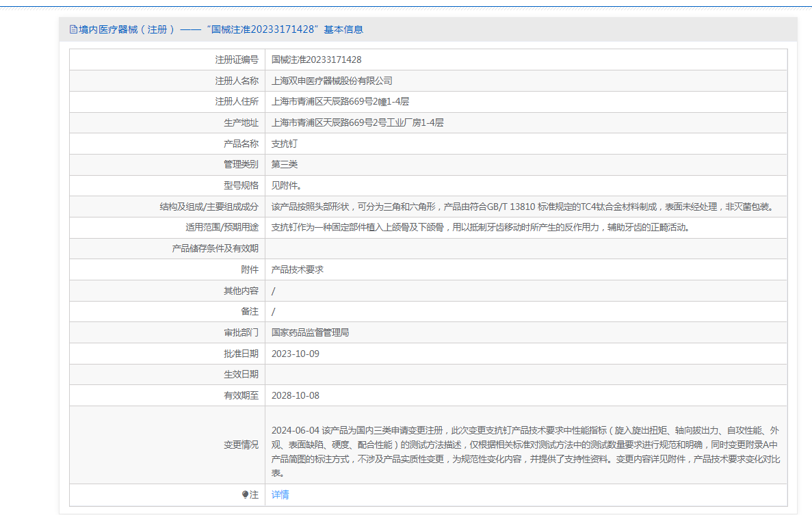
Task: Select registrant name 上海双申医疗器械股份有限公司
Action: point(332,81)
